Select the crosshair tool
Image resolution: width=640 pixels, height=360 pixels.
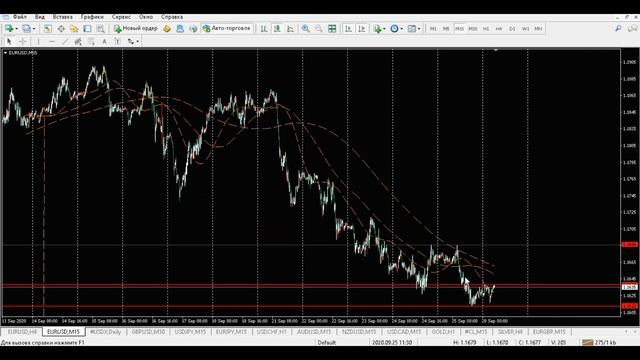pos(22,41)
